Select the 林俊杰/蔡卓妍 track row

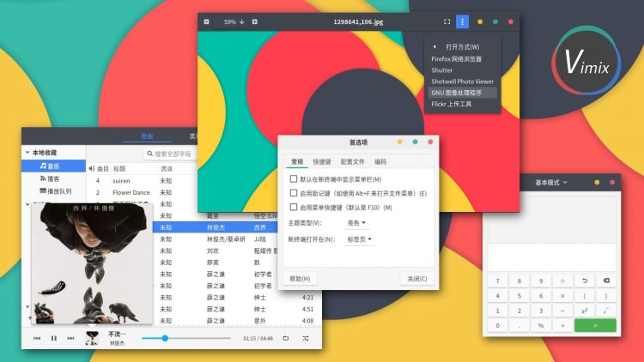coord(216,238)
